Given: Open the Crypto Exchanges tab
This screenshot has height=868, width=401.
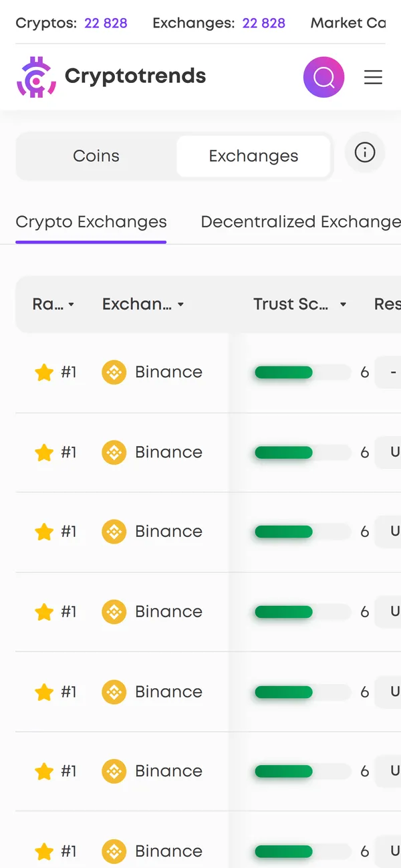Looking at the screenshot, I should point(91,222).
